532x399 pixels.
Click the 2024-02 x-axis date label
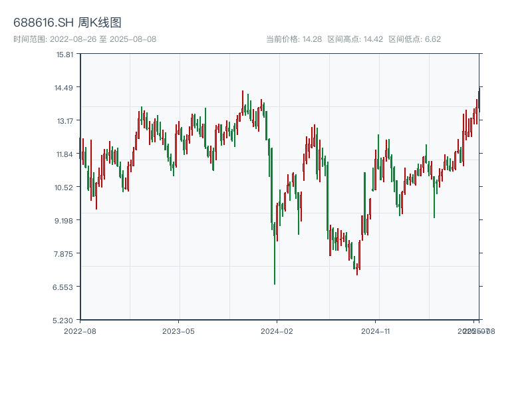pos(277,331)
